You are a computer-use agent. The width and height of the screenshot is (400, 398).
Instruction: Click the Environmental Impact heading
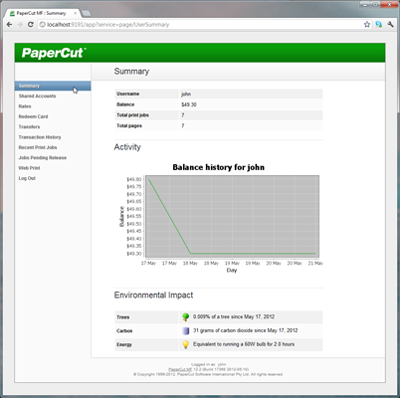click(154, 295)
